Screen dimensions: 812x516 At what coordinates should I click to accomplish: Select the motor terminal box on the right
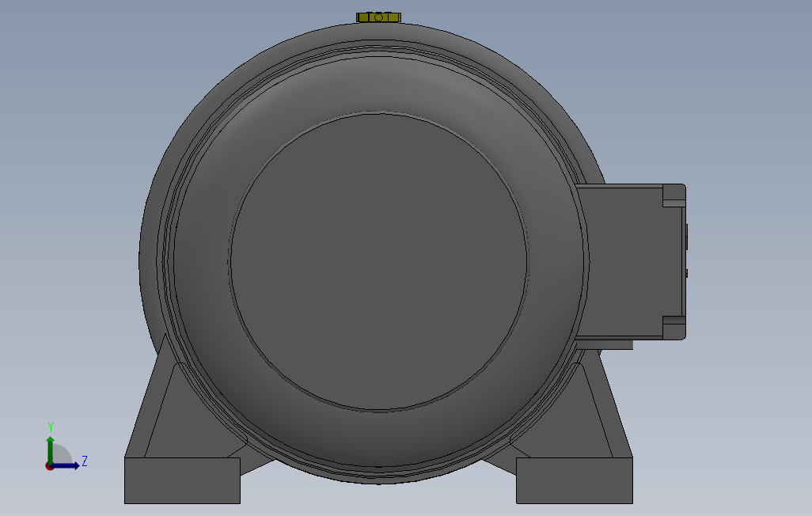click(631, 262)
